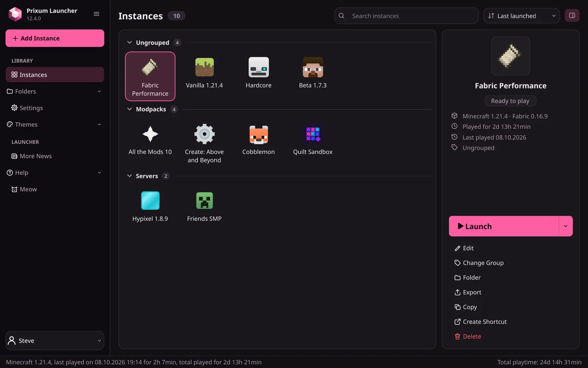
Task: Open the Steve account dropdown
Action: click(55, 340)
